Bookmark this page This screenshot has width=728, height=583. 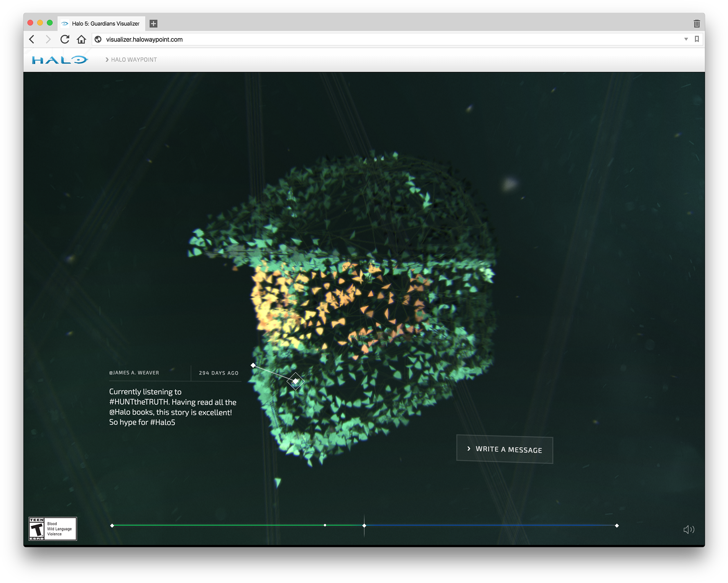click(x=697, y=39)
